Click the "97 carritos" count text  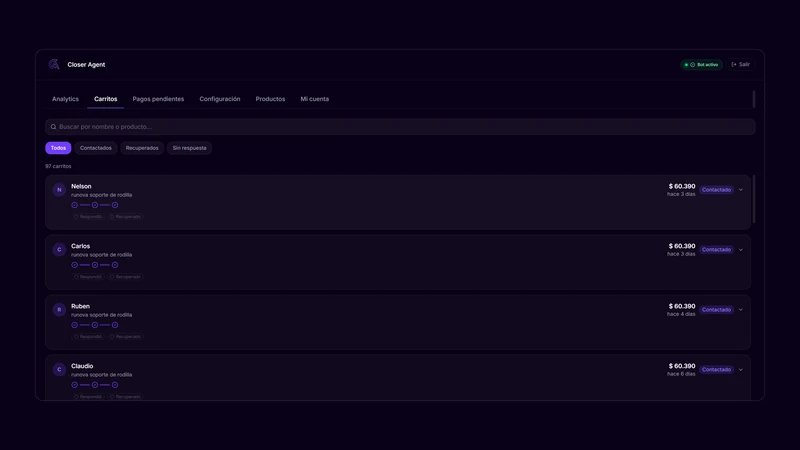pyautogui.click(x=58, y=166)
